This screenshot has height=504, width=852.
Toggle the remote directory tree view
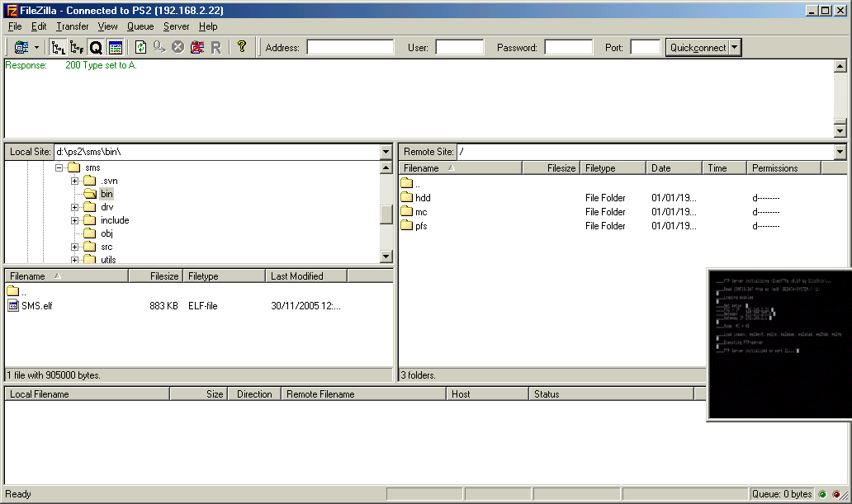(x=77, y=47)
